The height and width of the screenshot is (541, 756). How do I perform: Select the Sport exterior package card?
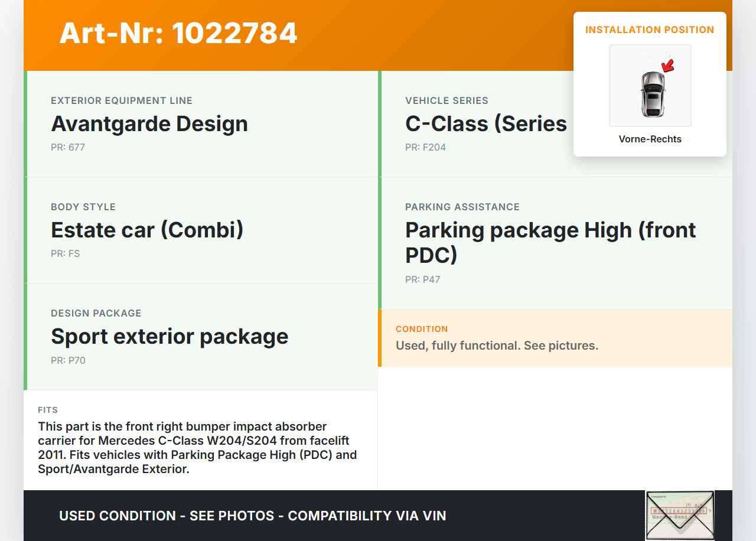coord(201,337)
